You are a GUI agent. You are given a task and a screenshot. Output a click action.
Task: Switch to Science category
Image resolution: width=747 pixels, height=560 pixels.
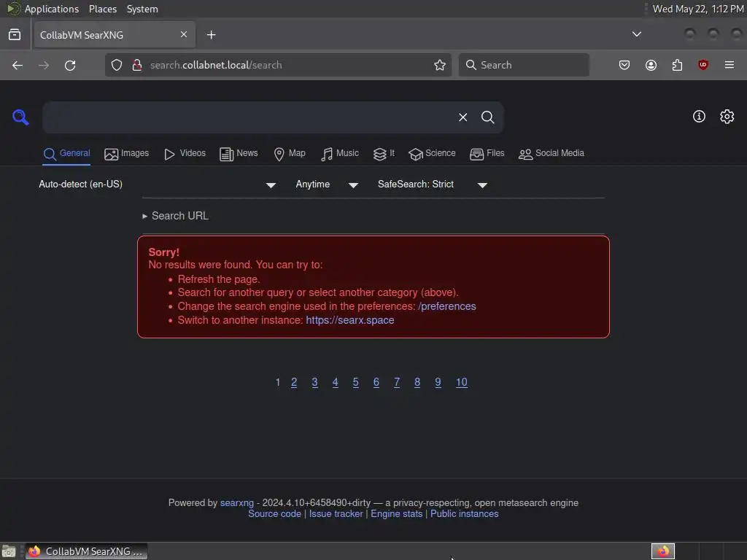(x=432, y=153)
